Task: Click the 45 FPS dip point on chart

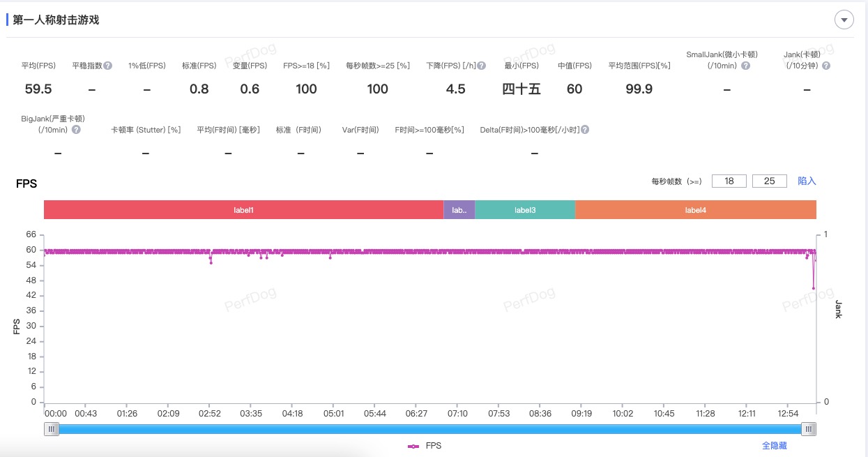Action: point(813,288)
